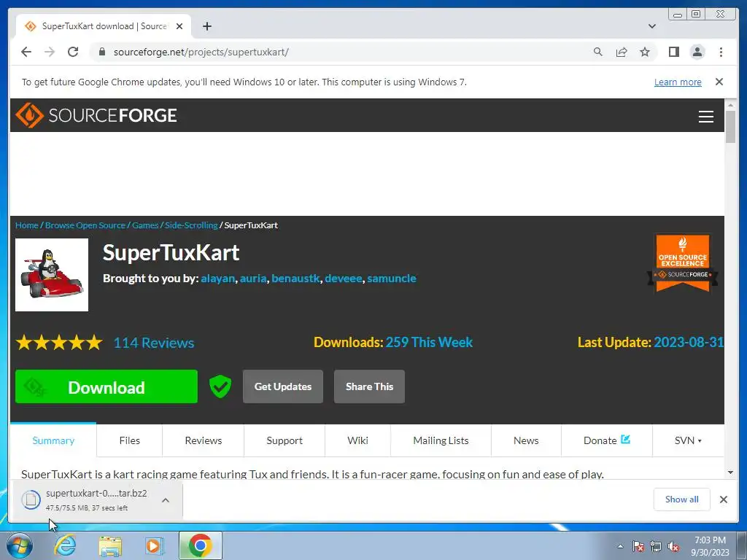
Task: Go back with the browser back arrow
Action: [26, 52]
